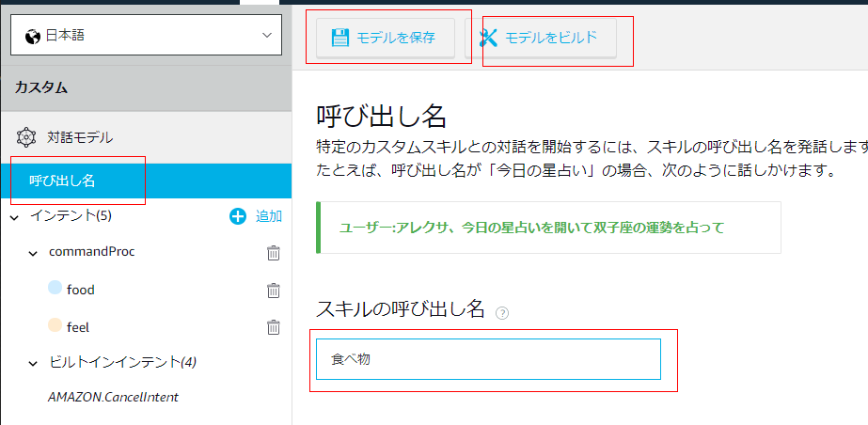Focus the invocation name field containing 食べ物
Screen dimensions: 868x425
488,359
